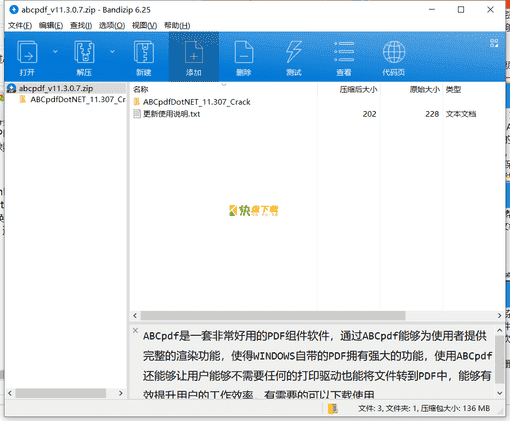510x421 pixels.
Task: Click the Delete (删除) toolbar icon
Action: (x=244, y=52)
